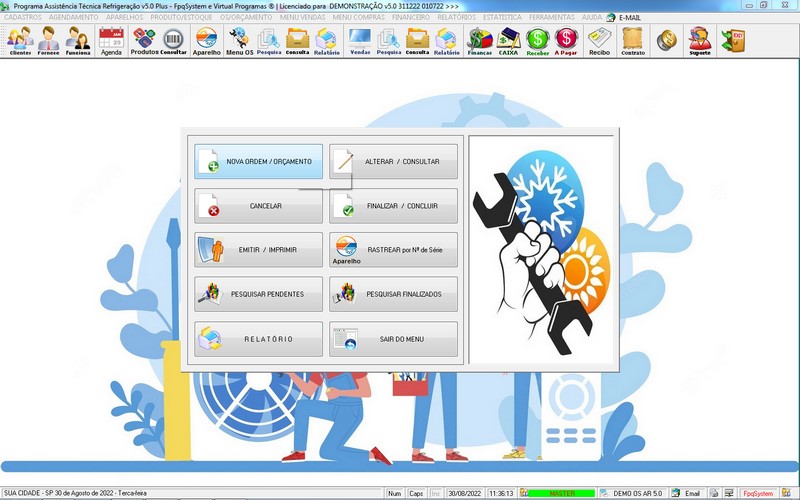Click the printer icon in status bar
This screenshot has height=500, width=800.
tap(714, 493)
